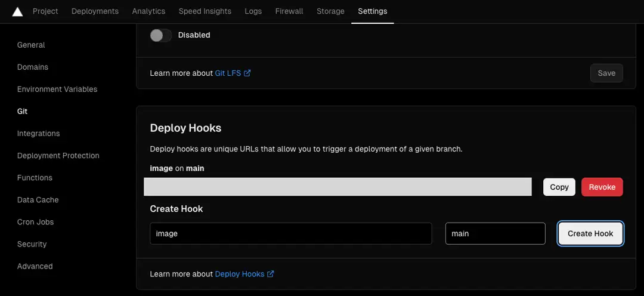This screenshot has width=644, height=296.
Task: Revoke the image deploy hook
Action: point(602,187)
